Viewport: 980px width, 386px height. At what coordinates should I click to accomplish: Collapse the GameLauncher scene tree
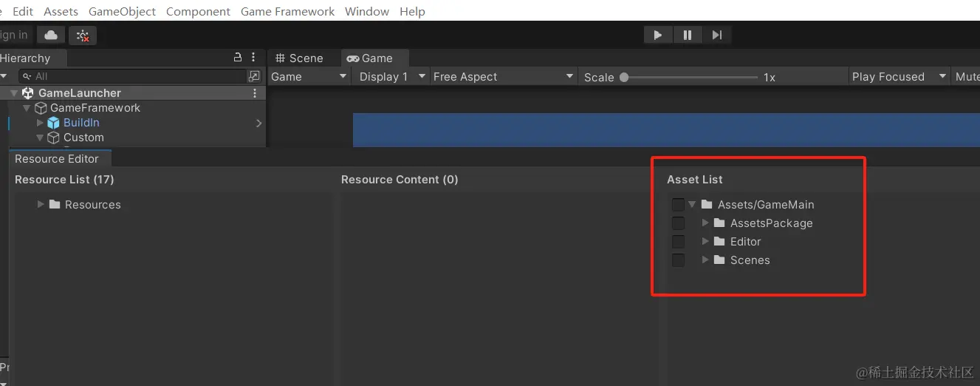(14, 93)
